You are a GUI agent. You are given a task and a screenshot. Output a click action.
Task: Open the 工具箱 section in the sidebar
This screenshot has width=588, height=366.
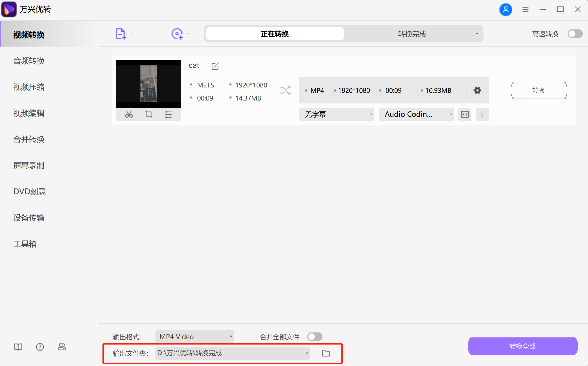click(x=25, y=244)
